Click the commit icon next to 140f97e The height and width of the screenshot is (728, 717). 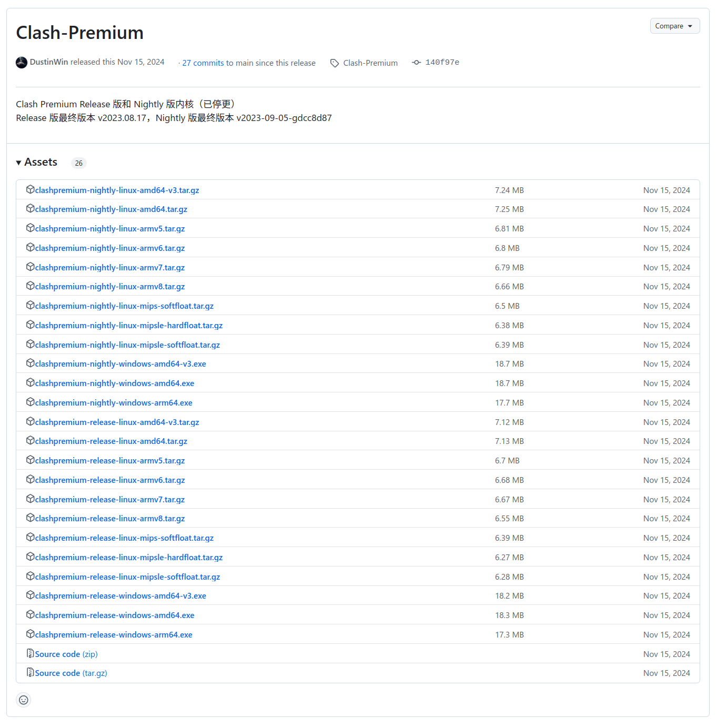pyautogui.click(x=417, y=63)
